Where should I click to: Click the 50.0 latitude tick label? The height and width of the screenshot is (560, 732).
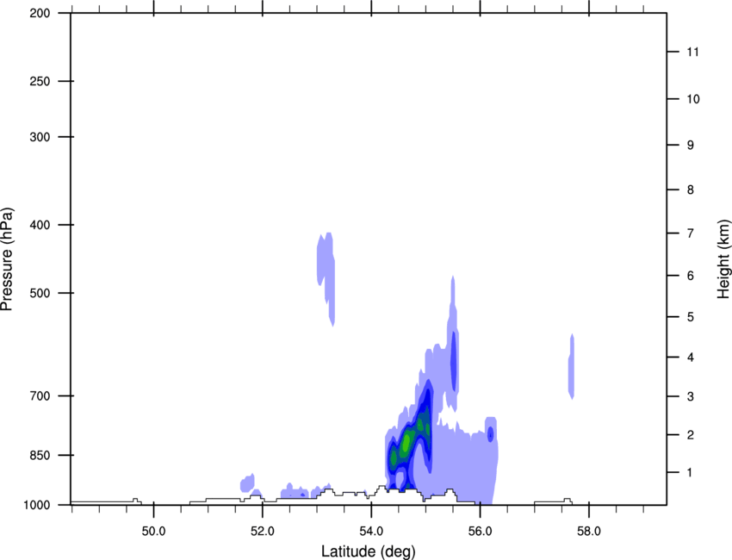(153, 532)
